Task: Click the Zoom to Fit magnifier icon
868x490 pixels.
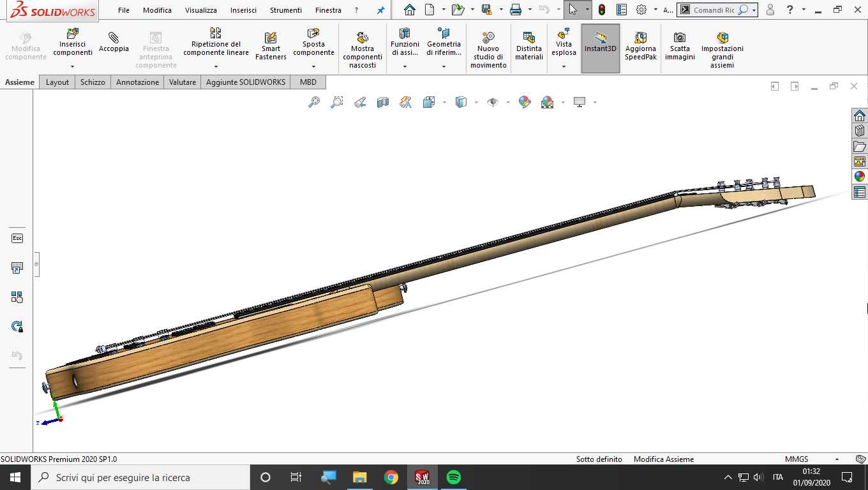Action: click(314, 102)
